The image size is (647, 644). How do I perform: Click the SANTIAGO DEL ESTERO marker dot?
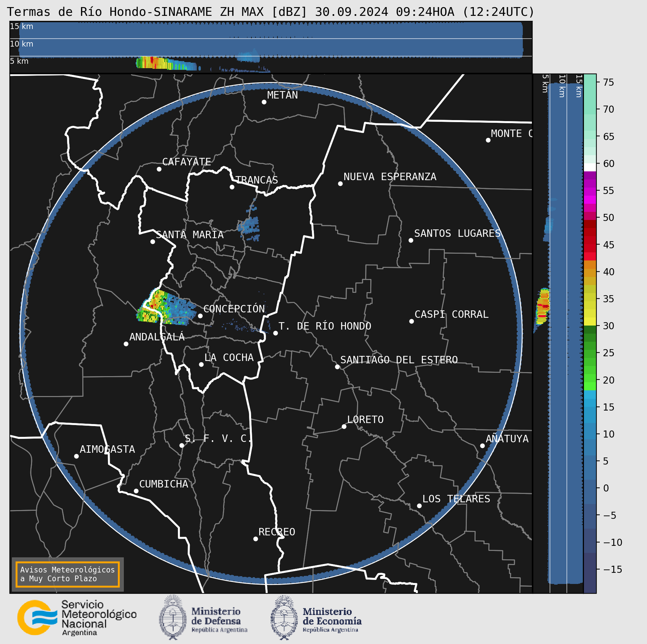pos(337,367)
